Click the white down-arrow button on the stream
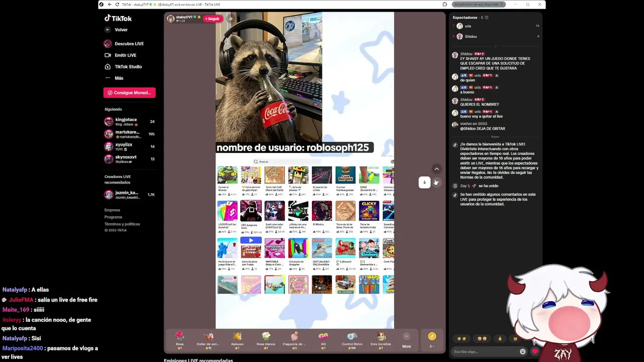Screen dimensions: 644x362 tap(425, 182)
